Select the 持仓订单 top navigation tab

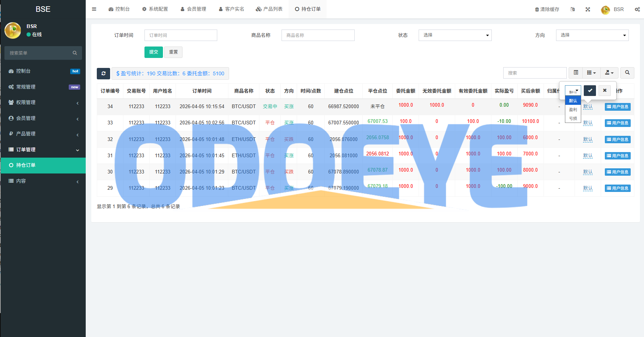(308, 9)
